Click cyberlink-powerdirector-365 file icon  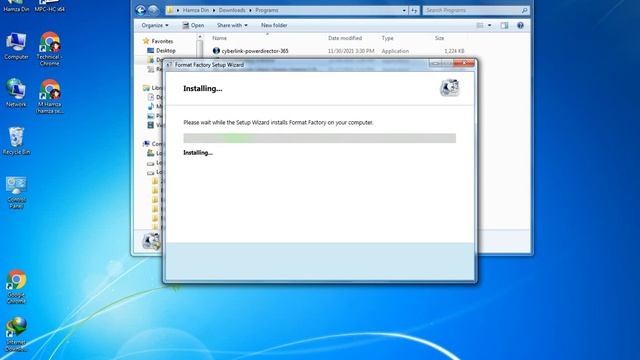[216, 51]
